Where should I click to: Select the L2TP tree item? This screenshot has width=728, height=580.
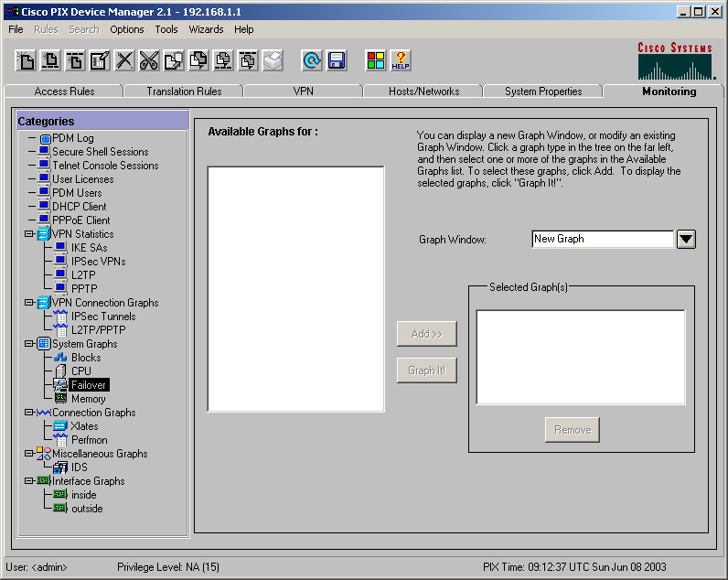[x=83, y=275]
